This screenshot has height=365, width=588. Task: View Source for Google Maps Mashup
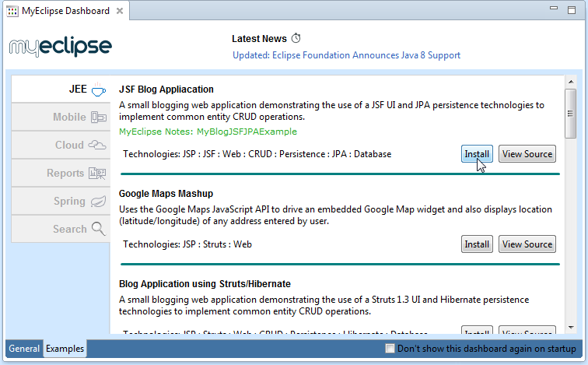click(527, 244)
